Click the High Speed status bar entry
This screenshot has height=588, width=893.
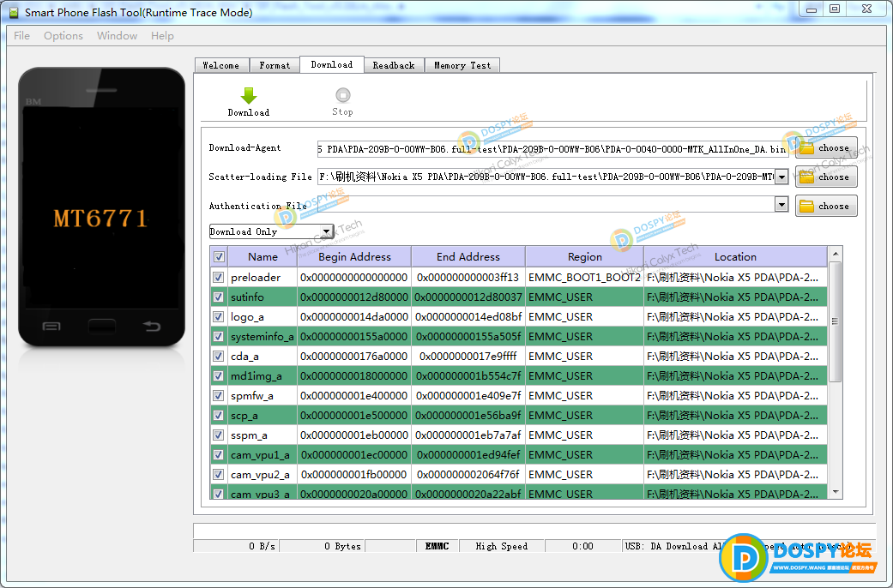pos(502,546)
